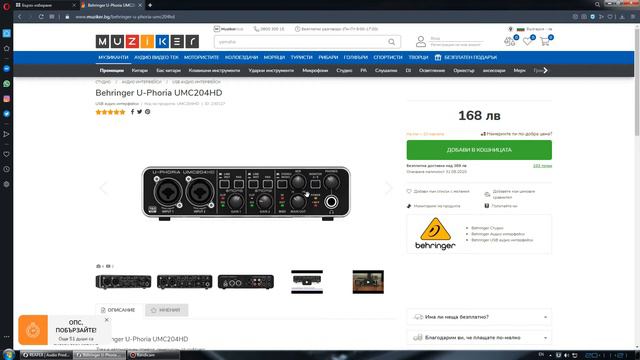Share the product on Pinterest
The height and width of the screenshot is (360, 640).
click(x=147, y=112)
